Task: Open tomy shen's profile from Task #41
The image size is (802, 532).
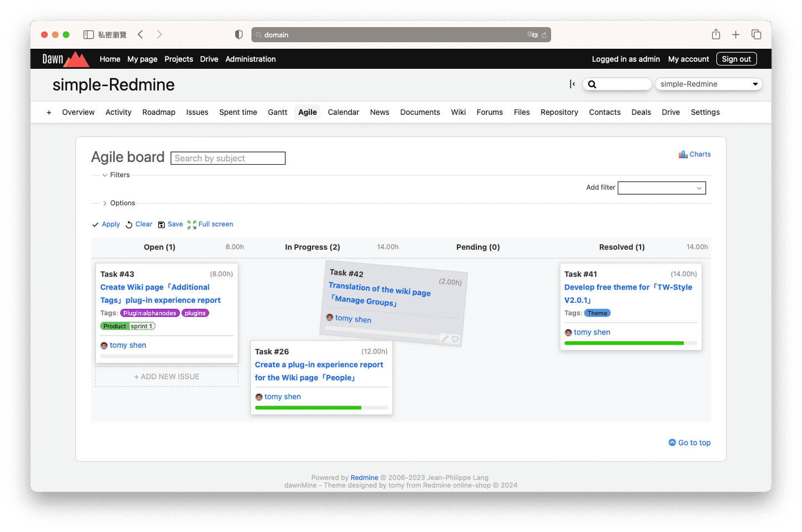Action: coord(592,332)
